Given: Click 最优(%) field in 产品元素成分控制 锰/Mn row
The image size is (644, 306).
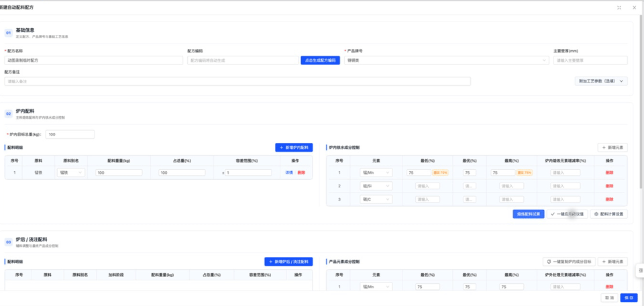Looking at the screenshot, I should (x=470, y=287).
